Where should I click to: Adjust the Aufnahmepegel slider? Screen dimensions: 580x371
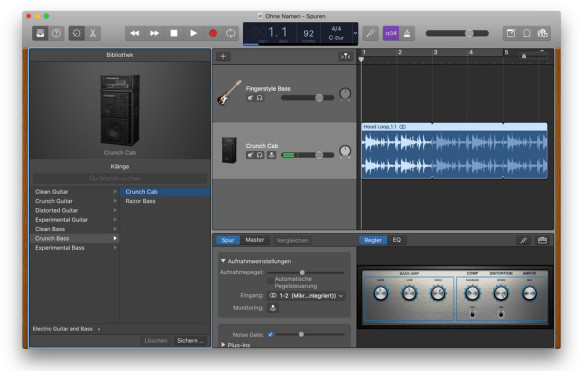[x=306, y=272]
